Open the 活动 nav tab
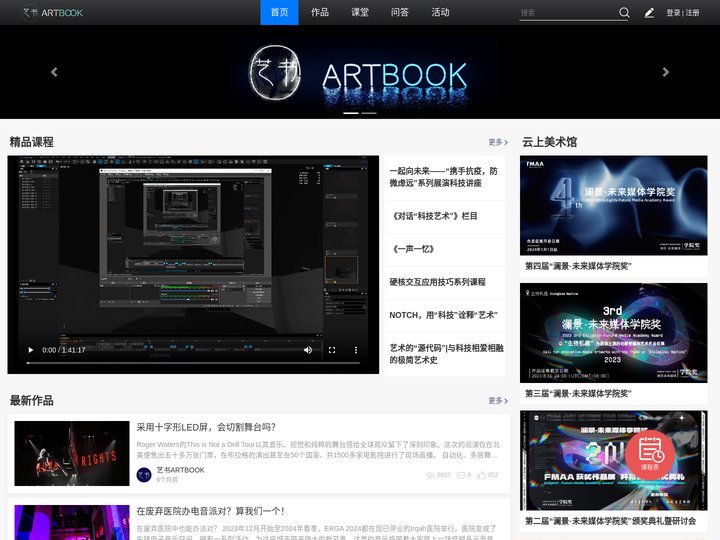 point(440,12)
